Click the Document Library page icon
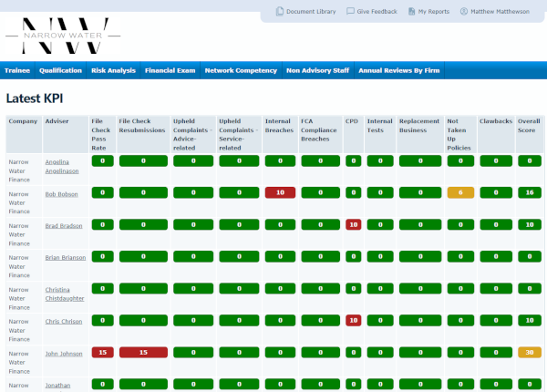 pos(280,12)
